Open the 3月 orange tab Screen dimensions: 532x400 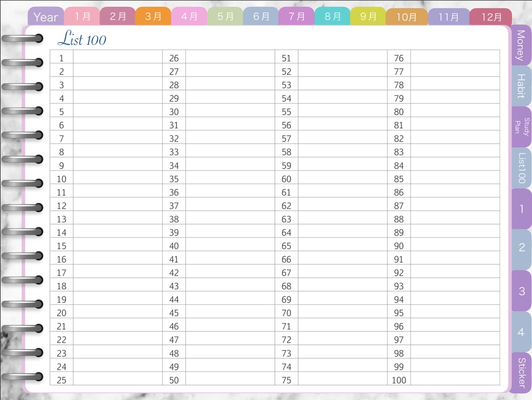tap(153, 16)
